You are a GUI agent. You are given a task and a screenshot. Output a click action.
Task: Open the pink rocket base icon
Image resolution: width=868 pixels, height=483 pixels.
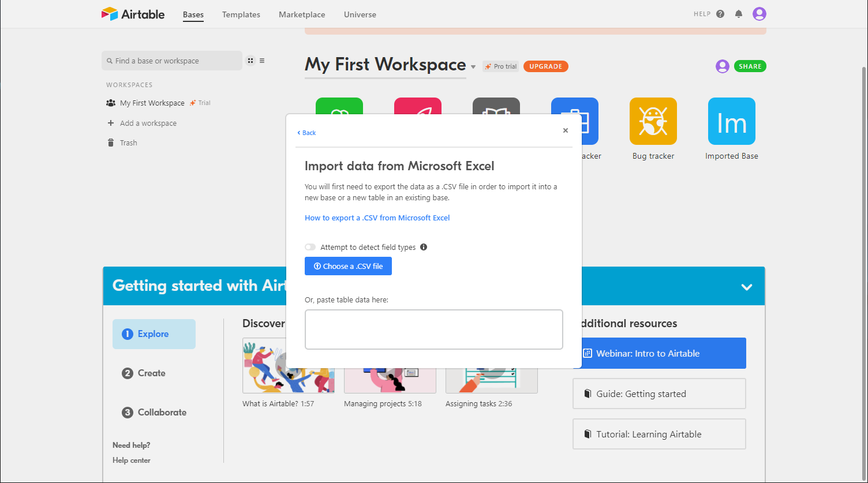coord(418,106)
